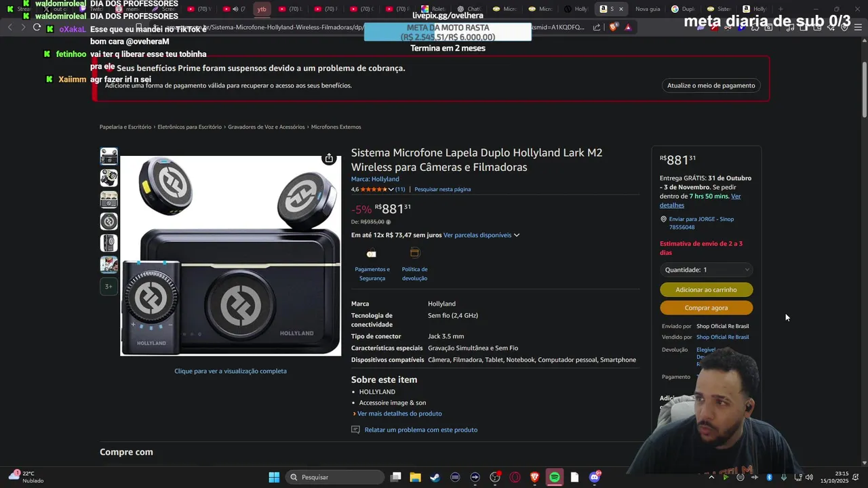Click the address bar share icon

(x=597, y=27)
